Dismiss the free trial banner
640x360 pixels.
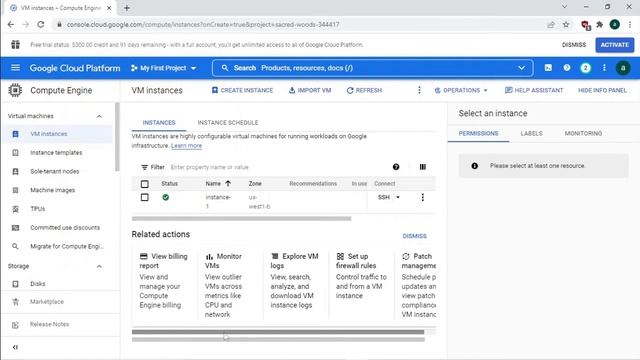point(573,45)
